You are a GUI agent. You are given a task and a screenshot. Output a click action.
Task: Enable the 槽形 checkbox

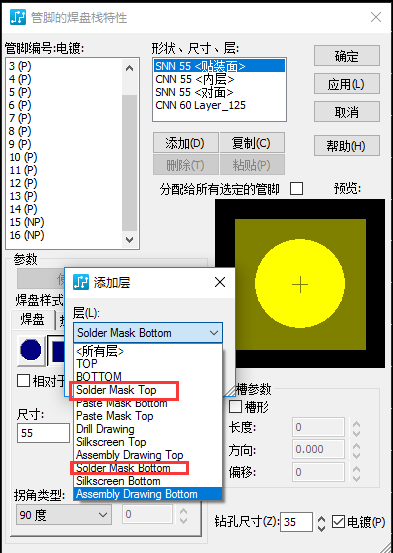coord(235,406)
